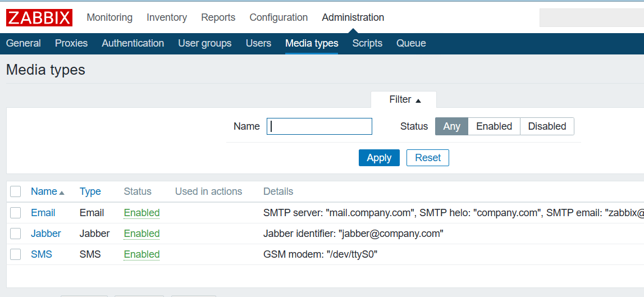Viewport: 644px width, 297px height.
Task: Toggle Enabled status for SMS
Action: [141, 254]
